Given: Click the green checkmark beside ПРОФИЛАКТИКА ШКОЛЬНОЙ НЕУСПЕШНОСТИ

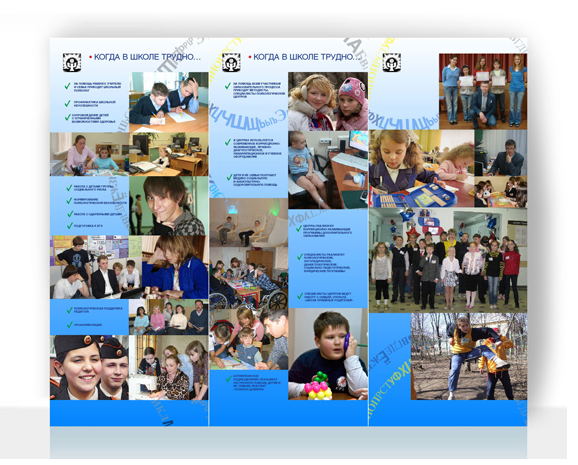Looking at the screenshot, I should tap(67, 103).
